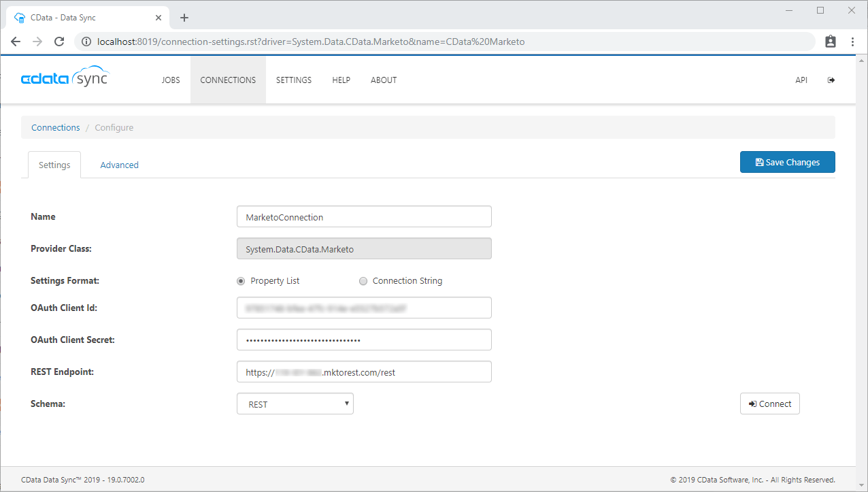Open a new browser tab
The image size is (868, 492).
tap(184, 18)
